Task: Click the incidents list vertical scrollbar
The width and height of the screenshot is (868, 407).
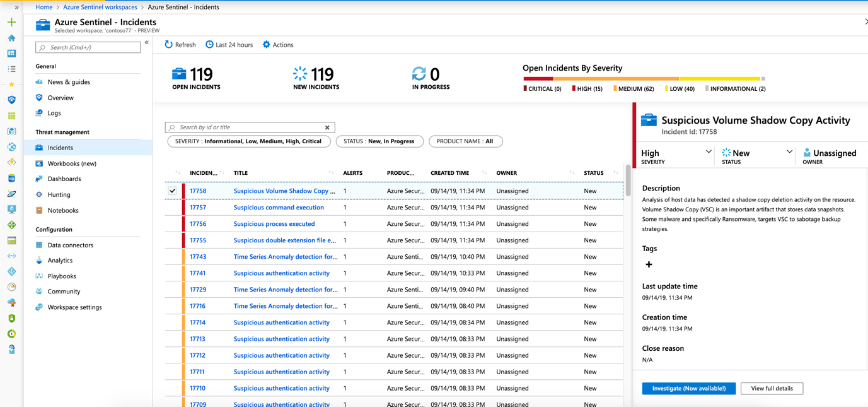Action: tap(628, 180)
